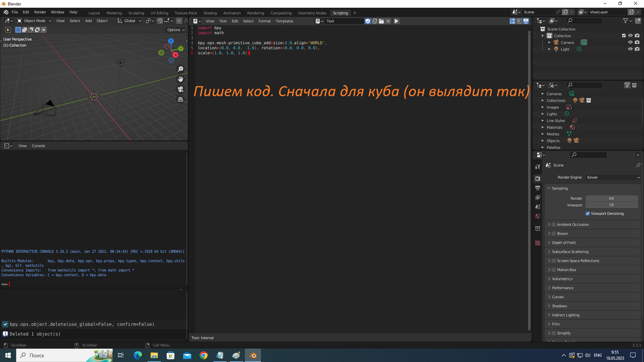This screenshot has height=362, width=644.
Task: Click the viewport pan hand icon
Action: (180, 79)
